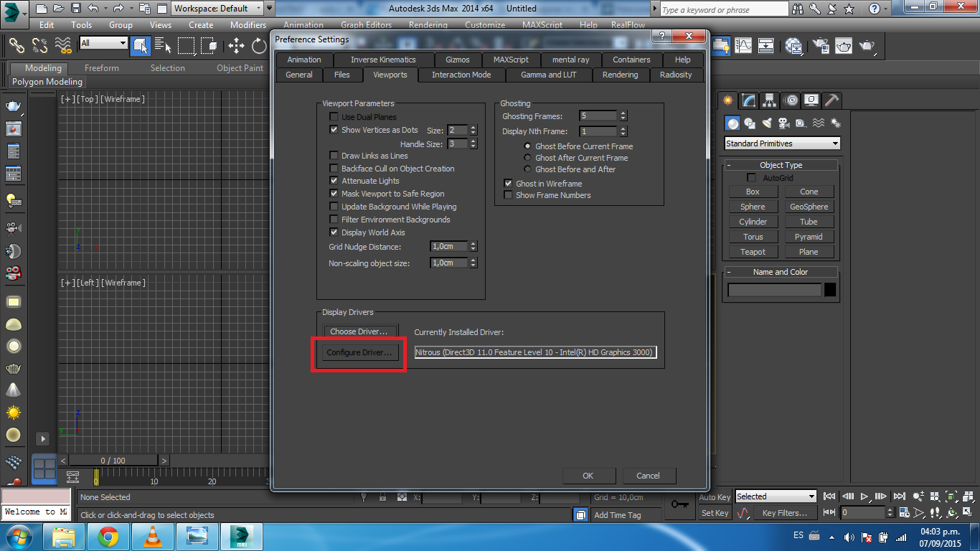Screen dimensions: 980x551
Task: Click the time slider showing 0 / 100
Action: tap(113, 461)
